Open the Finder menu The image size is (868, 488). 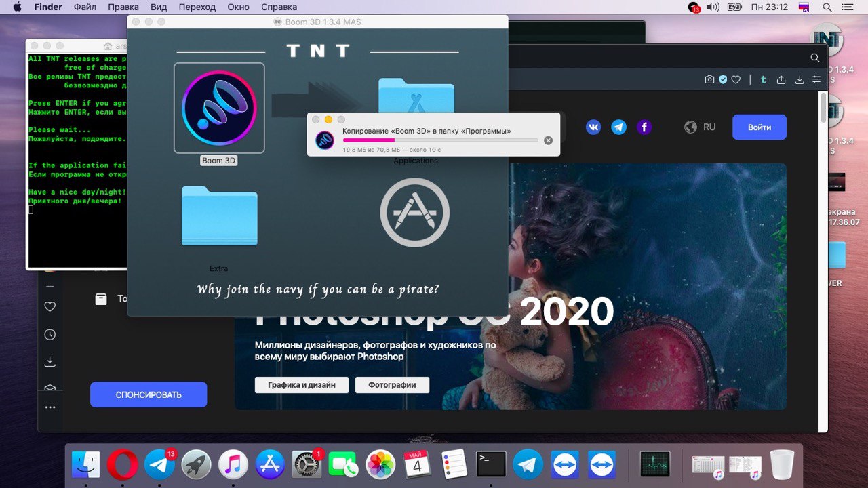(x=47, y=7)
